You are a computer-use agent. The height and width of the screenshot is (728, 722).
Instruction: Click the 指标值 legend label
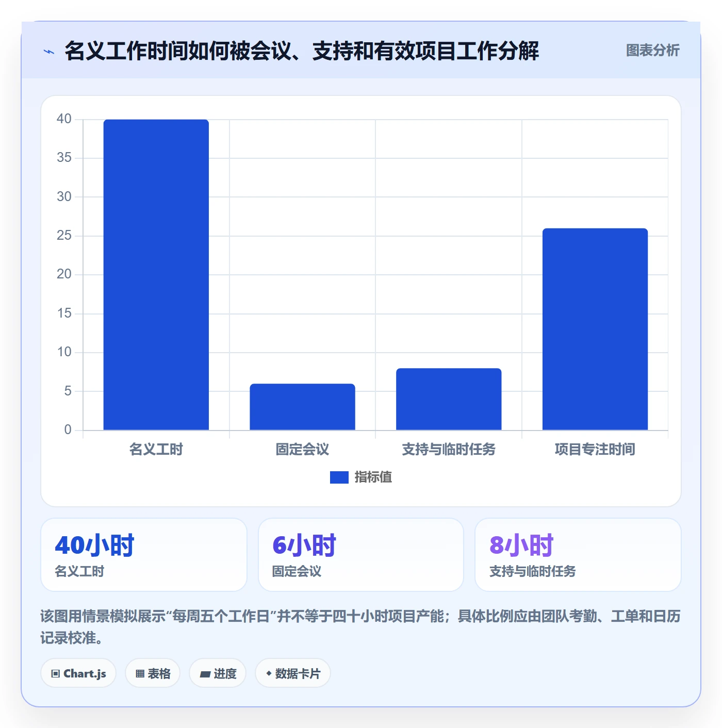[x=373, y=477]
